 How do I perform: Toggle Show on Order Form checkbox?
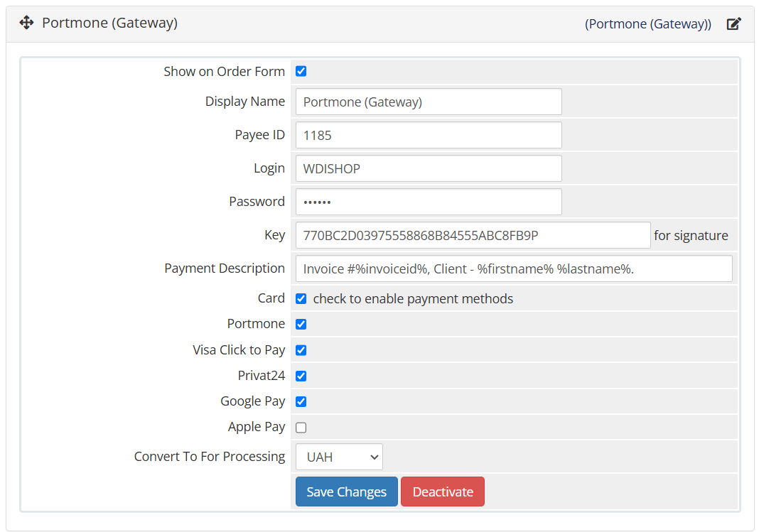tap(301, 72)
